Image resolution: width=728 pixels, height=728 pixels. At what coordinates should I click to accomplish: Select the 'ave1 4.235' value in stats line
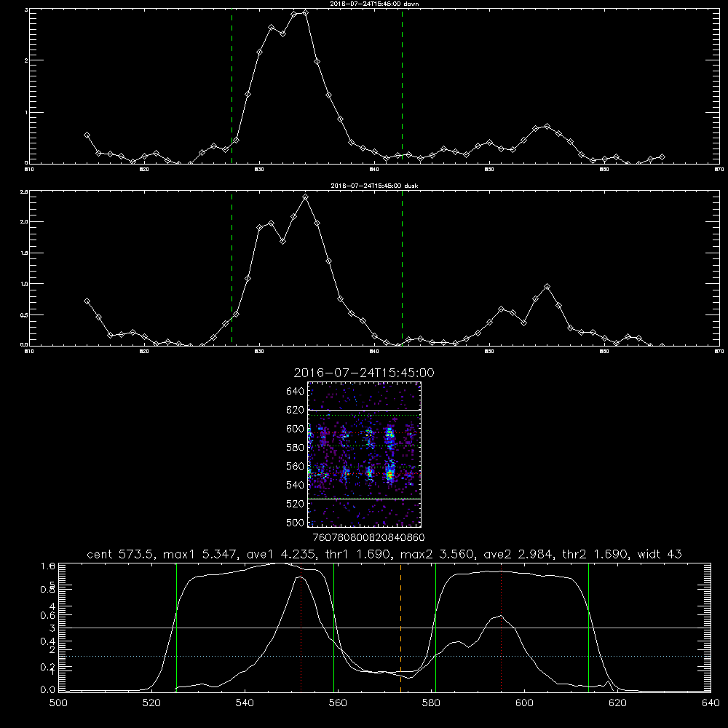[x=280, y=554]
